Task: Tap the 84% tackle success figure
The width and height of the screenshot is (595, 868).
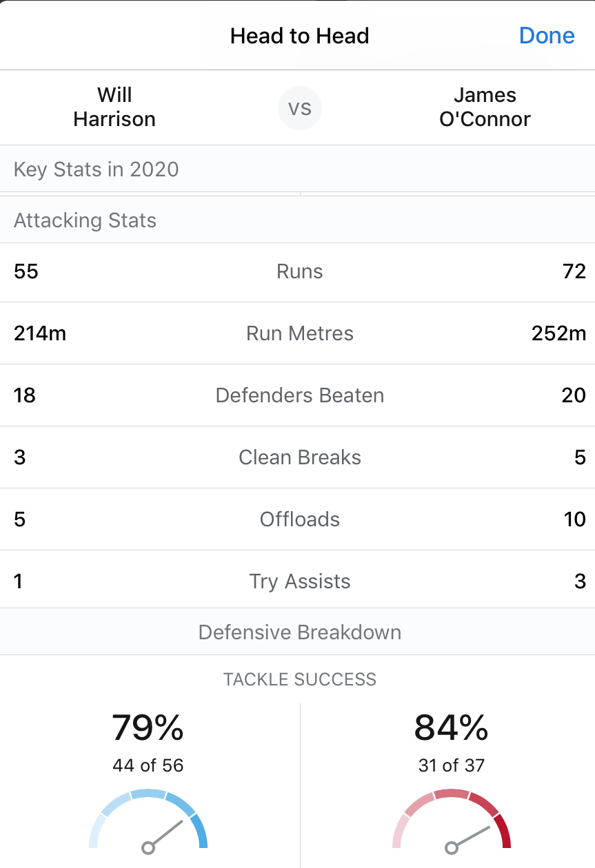Action: 452,727
